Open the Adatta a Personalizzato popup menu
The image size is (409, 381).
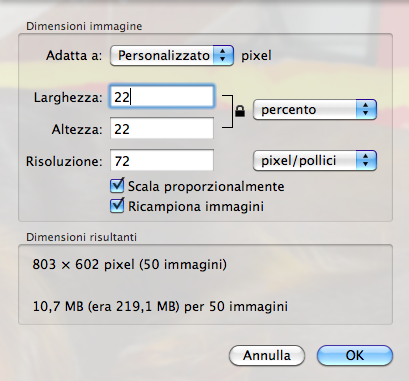172,55
